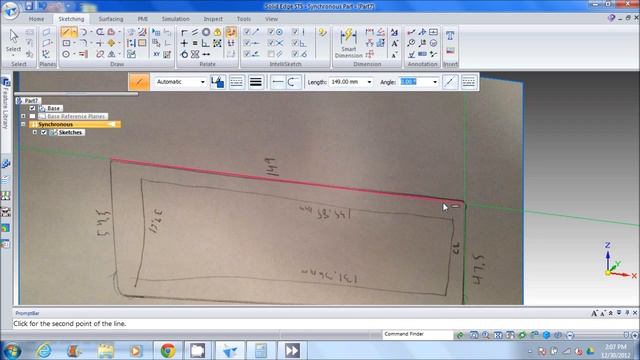Switch to the Simulation tab

click(x=176, y=19)
